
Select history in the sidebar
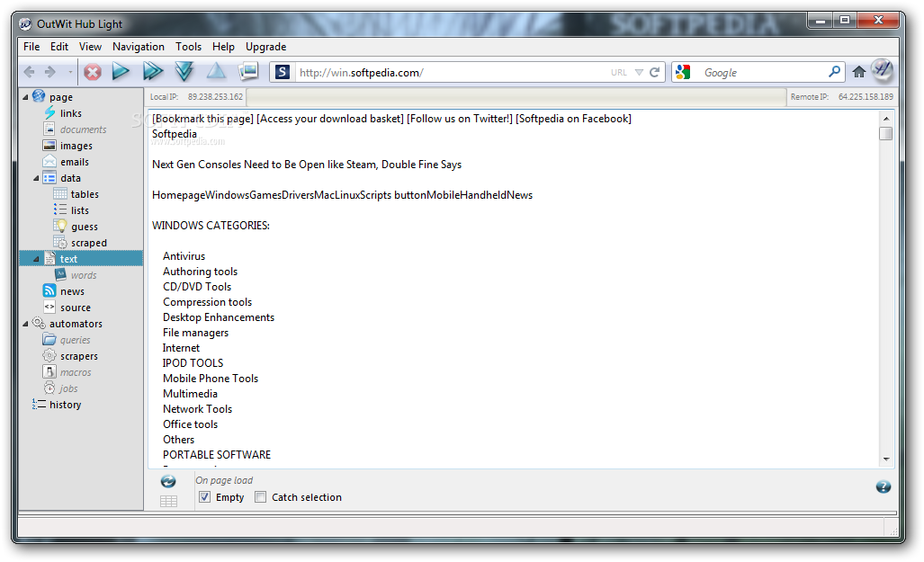(65, 405)
